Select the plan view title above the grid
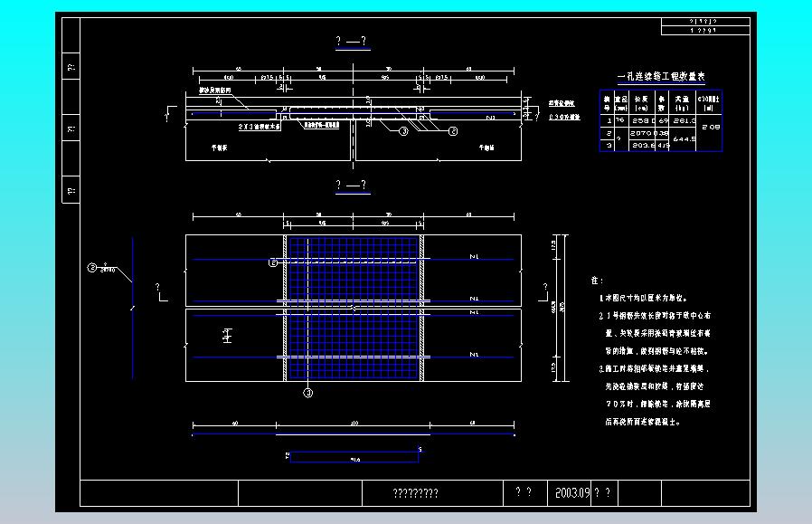The height and width of the screenshot is (524, 812). [351, 186]
